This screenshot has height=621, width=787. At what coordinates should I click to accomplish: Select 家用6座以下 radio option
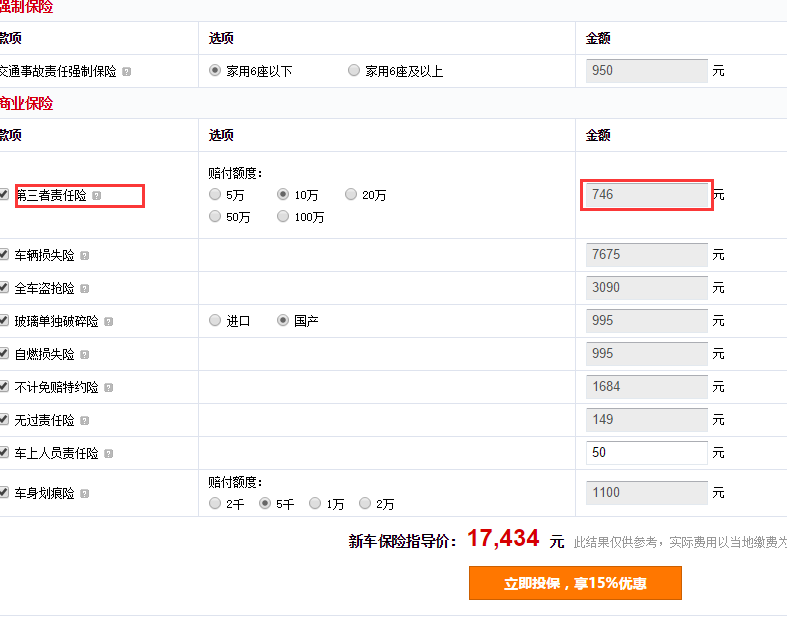point(215,70)
